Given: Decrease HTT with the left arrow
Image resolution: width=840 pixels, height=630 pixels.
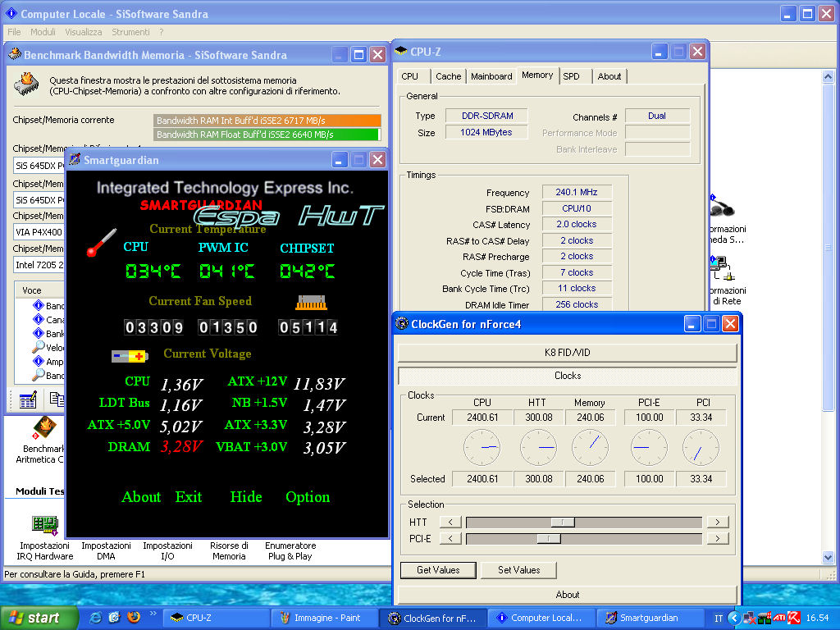Looking at the screenshot, I should [x=450, y=522].
